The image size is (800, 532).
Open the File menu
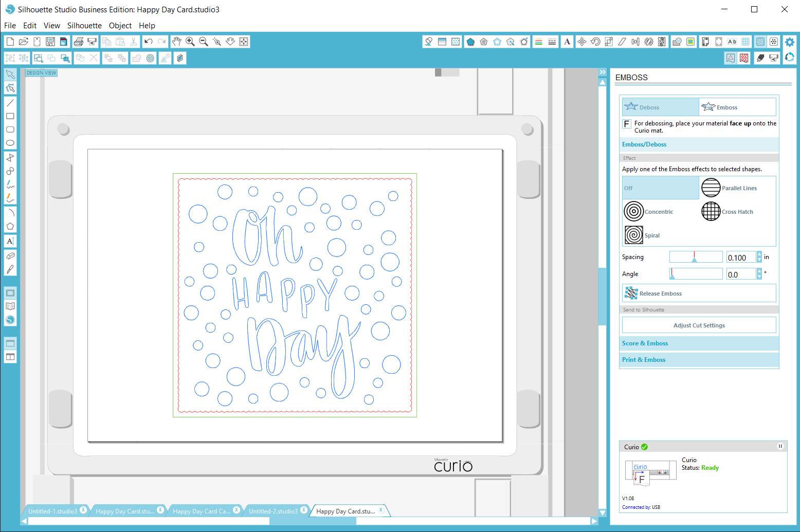(x=10, y=25)
